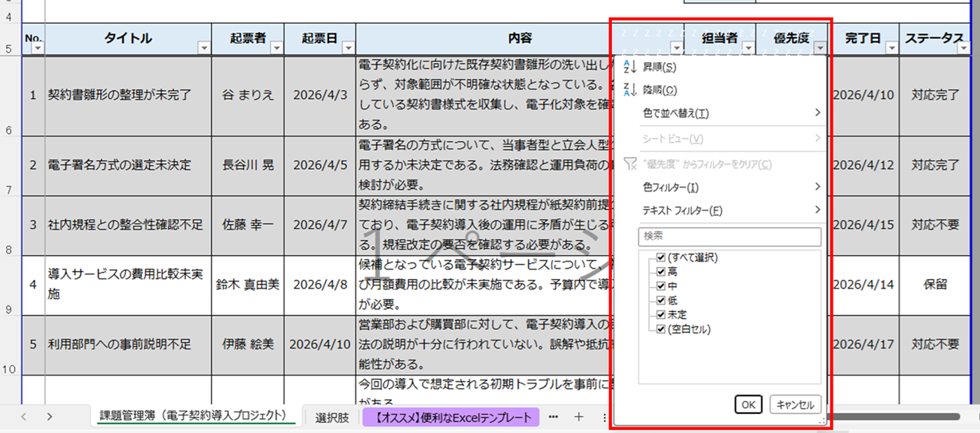Confirm filter with OK button
The width and height of the screenshot is (980, 433).
pos(747,404)
